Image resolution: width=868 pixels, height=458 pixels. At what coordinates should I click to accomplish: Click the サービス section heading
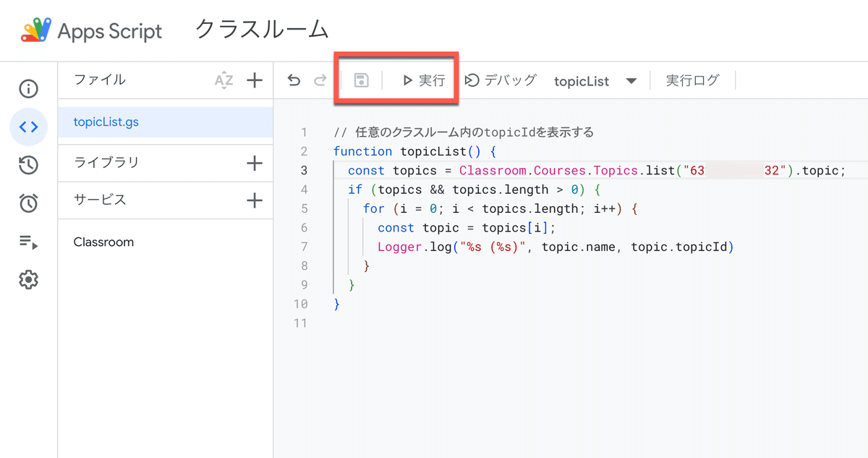(100, 200)
